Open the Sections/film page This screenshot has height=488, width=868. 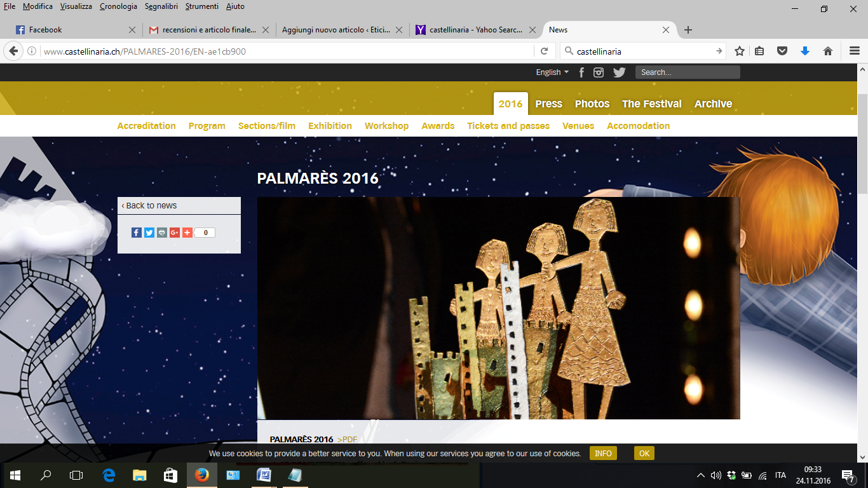(x=267, y=126)
